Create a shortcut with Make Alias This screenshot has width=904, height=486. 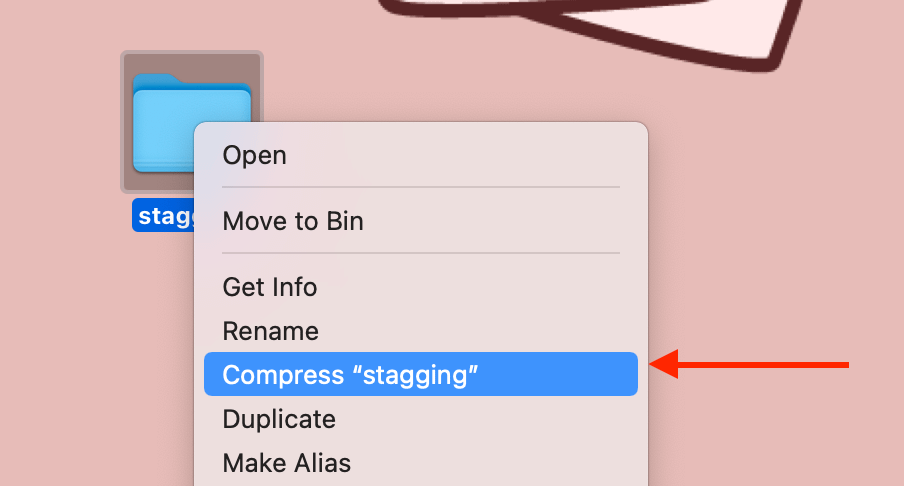point(286,463)
